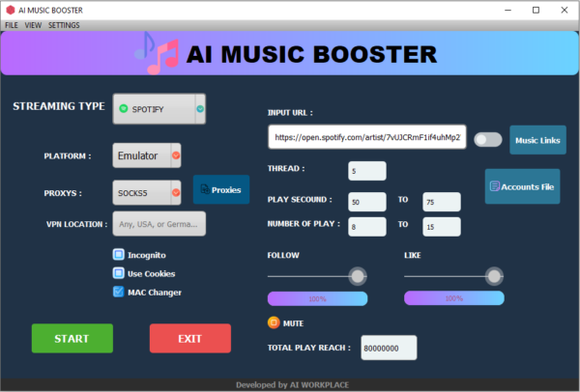This screenshot has height=392, width=580.
Task: Click the Total Play Reach field 80000000
Action: coord(389,348)
